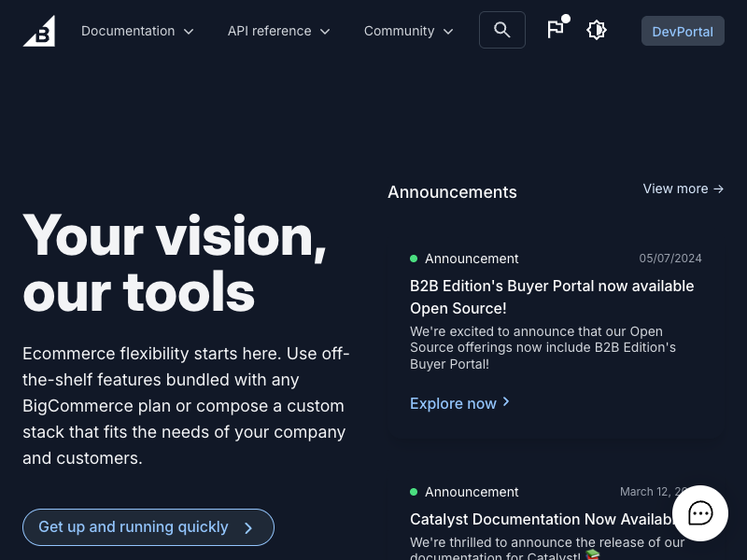The image size is (747, 560).
Task: Click the chevron in Get up and running
Action: click(x=248, y=528)
